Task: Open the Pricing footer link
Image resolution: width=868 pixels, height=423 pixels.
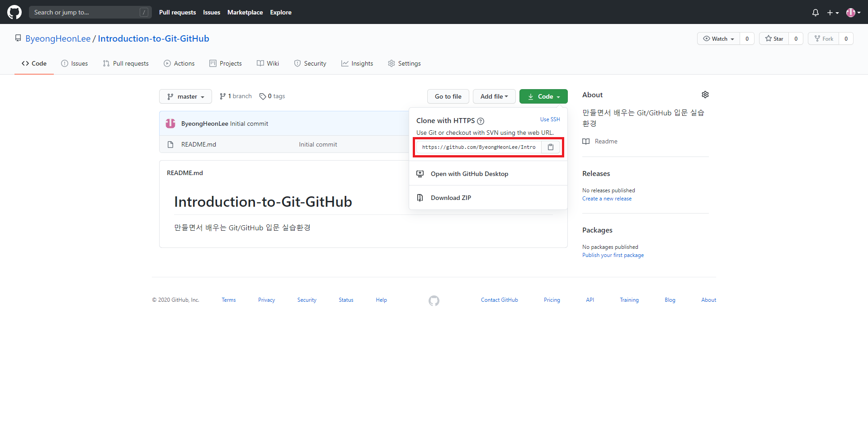Action: pos(552,300)
